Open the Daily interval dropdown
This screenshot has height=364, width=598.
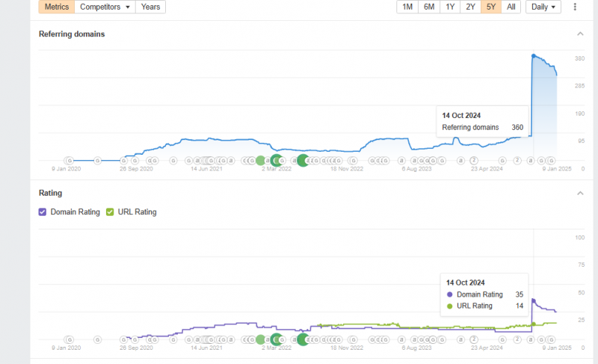click(x=543, y=7)
